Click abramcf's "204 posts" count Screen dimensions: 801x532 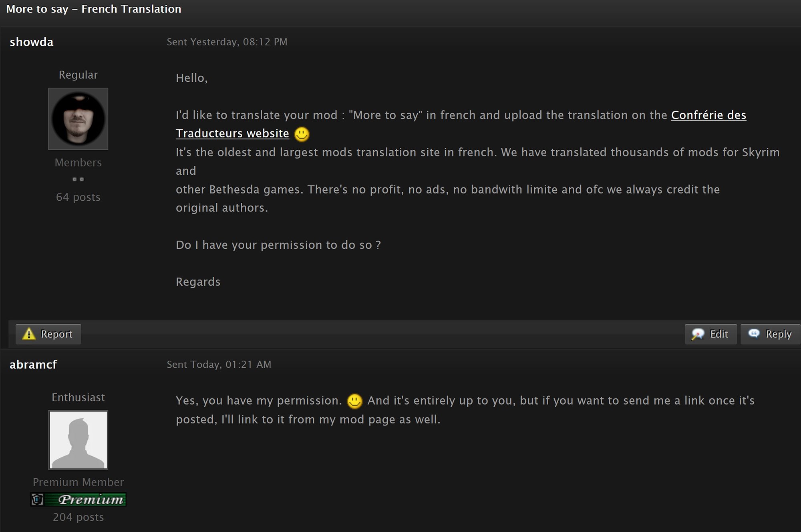78,517
